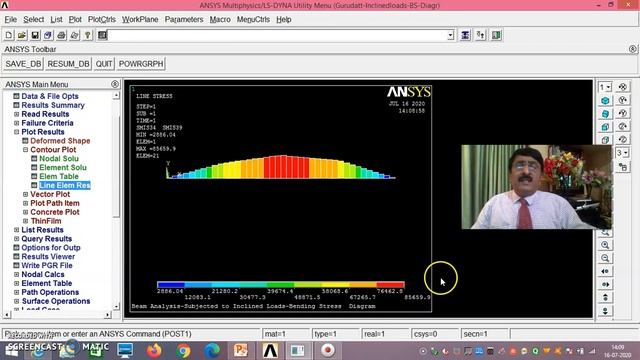The width and height of the screenshot is (640, 360).
Task: Click the printer icon in the toolbar
Action: [61, 35]
